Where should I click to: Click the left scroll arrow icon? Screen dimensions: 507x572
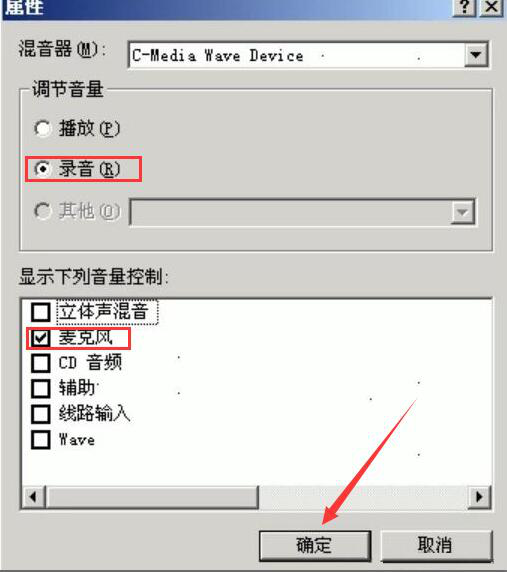[34, 497]
